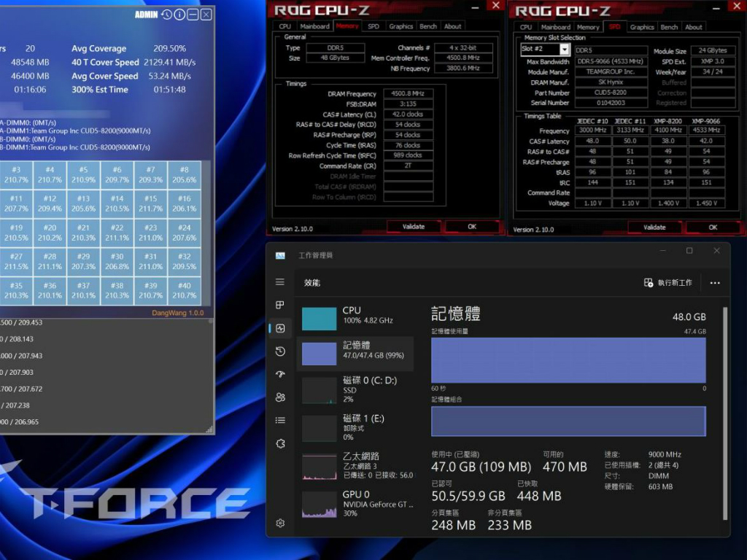Open Startup apps icon in Task Manager

coord(280,374)
